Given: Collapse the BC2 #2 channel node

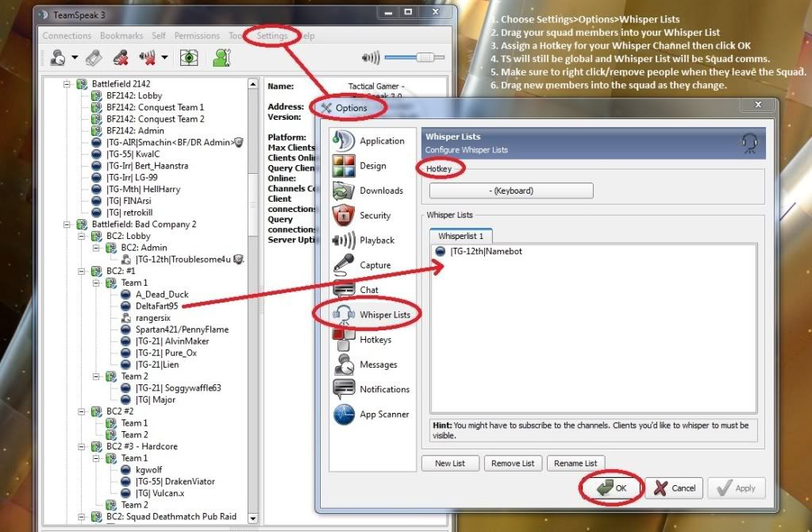Looking at the screenshot, I should [81, 411].
